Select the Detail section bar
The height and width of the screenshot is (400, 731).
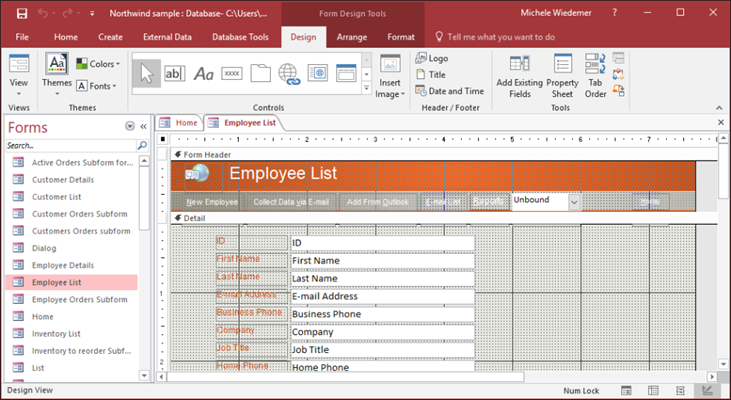coord(444,218)
